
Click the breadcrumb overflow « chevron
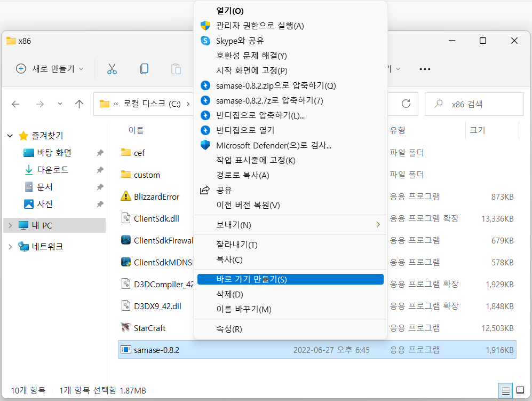coord(116,104)
